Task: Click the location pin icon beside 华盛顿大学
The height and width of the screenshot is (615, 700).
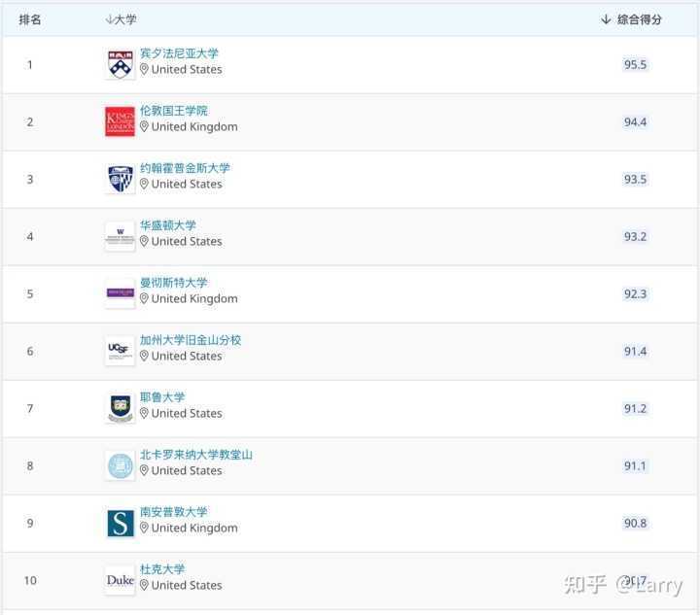Action: (144, 242)
